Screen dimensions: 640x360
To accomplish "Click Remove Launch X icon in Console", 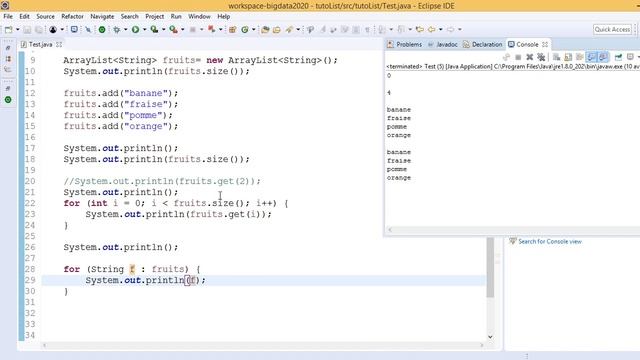I will [x=530, y=57].
